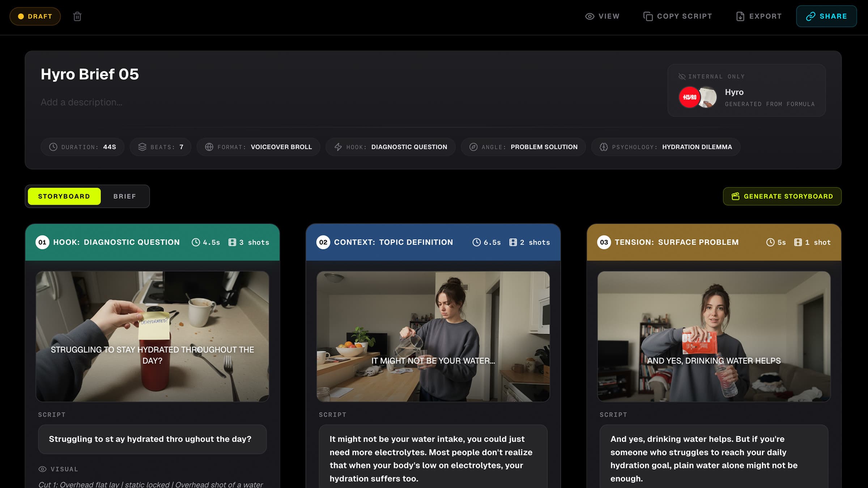Open the Format Voiceover Broll chip
The height and width of the screenshot is (488, 868).
[x=258, y=147]
